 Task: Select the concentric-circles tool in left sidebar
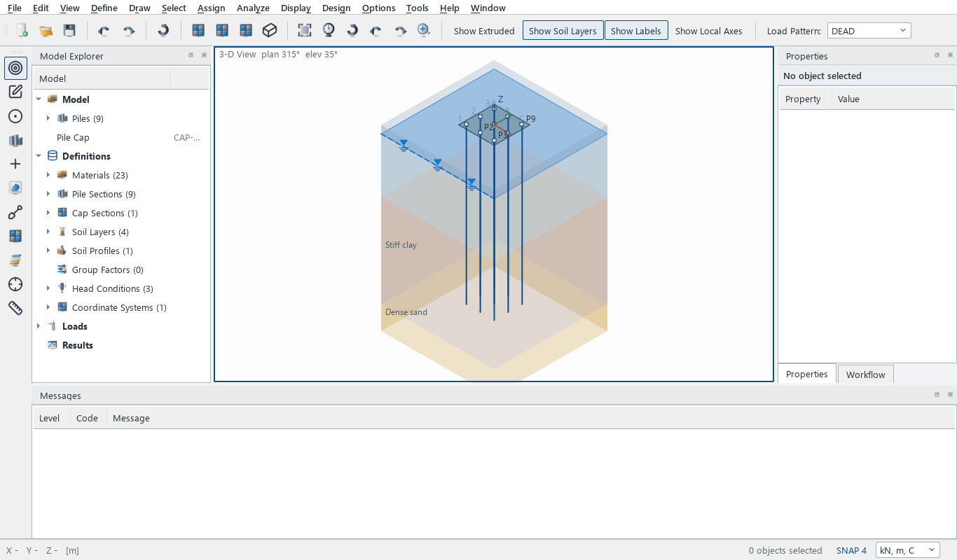click(x=15, y=68)
